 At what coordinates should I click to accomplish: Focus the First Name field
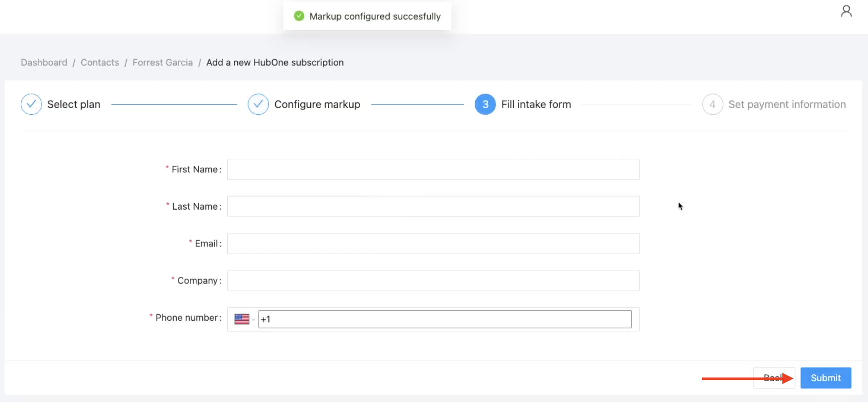pyautogui.click(x=433, y=169)
